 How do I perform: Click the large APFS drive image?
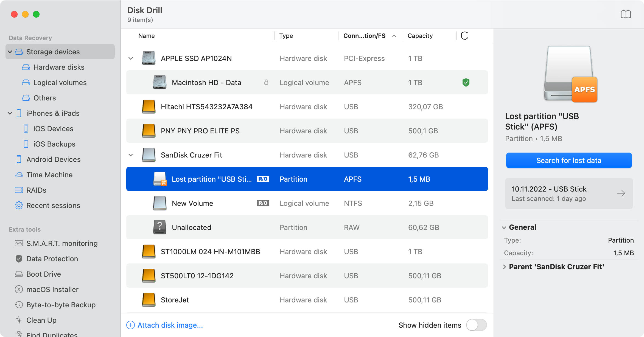pyautogui.click(x=570, y=74)
